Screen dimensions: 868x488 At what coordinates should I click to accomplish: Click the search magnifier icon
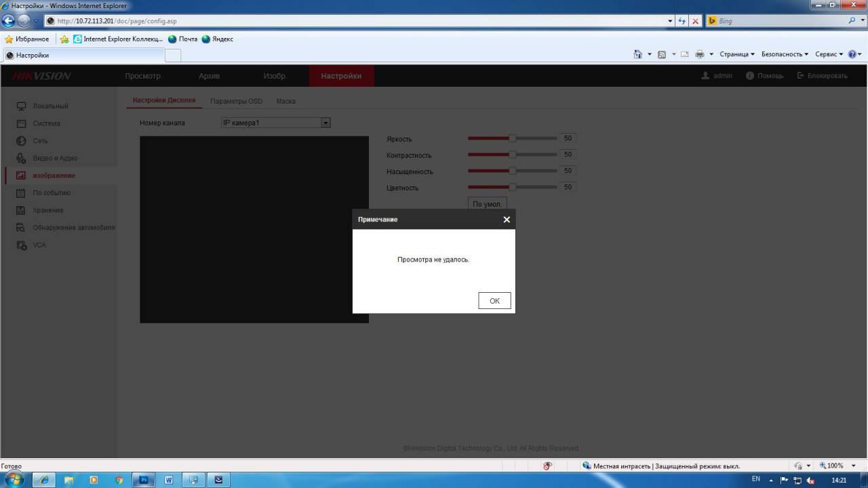(852, 21)
